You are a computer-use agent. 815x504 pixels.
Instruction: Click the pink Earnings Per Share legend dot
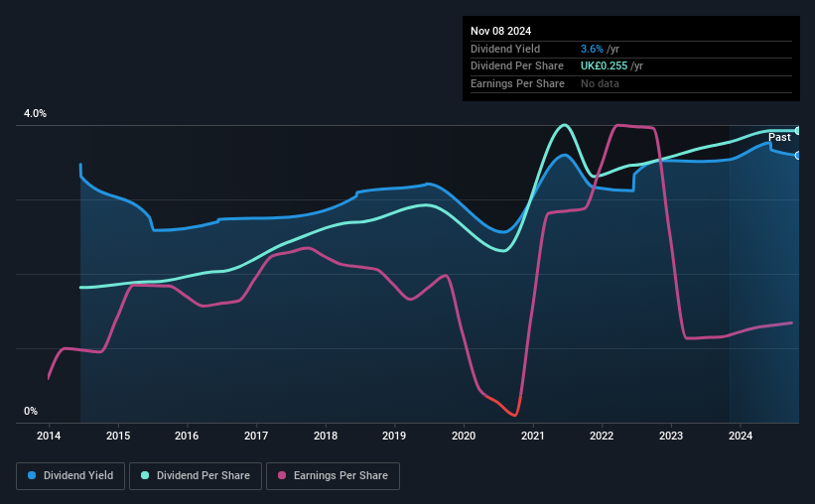coord(282,475)
